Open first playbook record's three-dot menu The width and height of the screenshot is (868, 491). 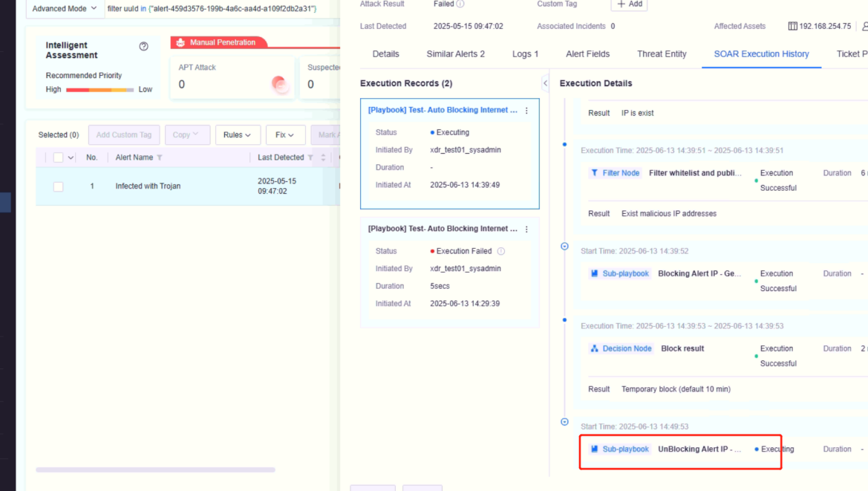(526, 111)
